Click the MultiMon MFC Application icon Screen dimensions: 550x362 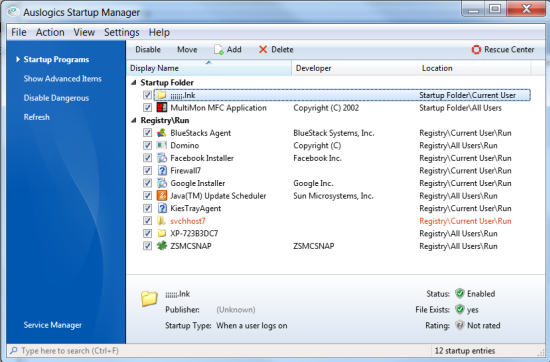162,108
